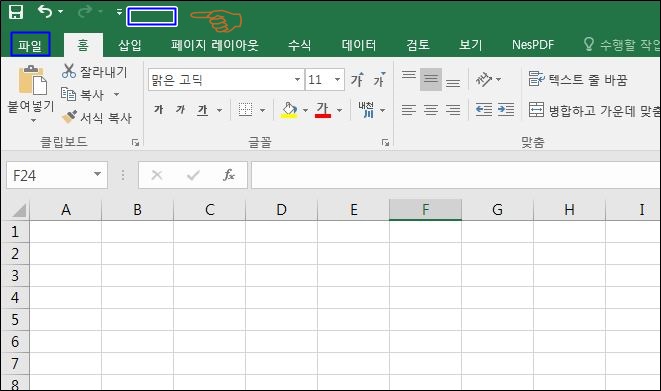Open the NesPDF tab

click(533, 45)
